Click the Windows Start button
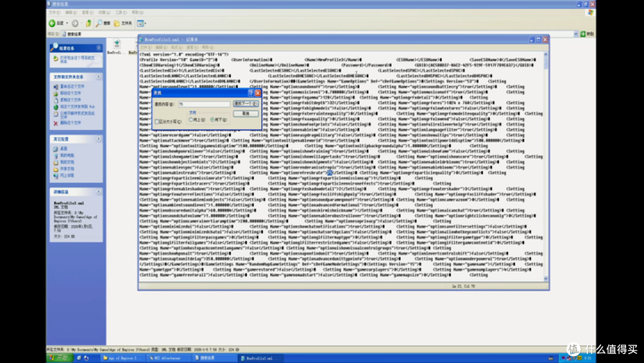The image size is (644, 363). pyautogui.click(x=60, y=358)
